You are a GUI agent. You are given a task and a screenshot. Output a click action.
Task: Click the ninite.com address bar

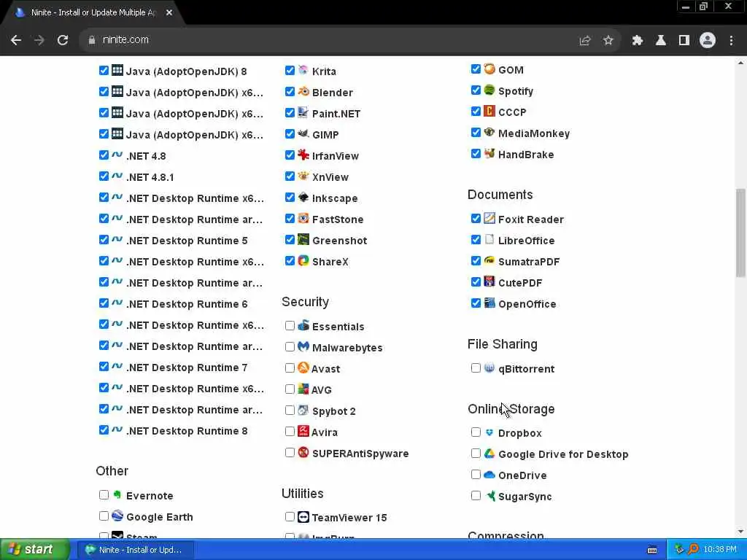coord(329,40)
